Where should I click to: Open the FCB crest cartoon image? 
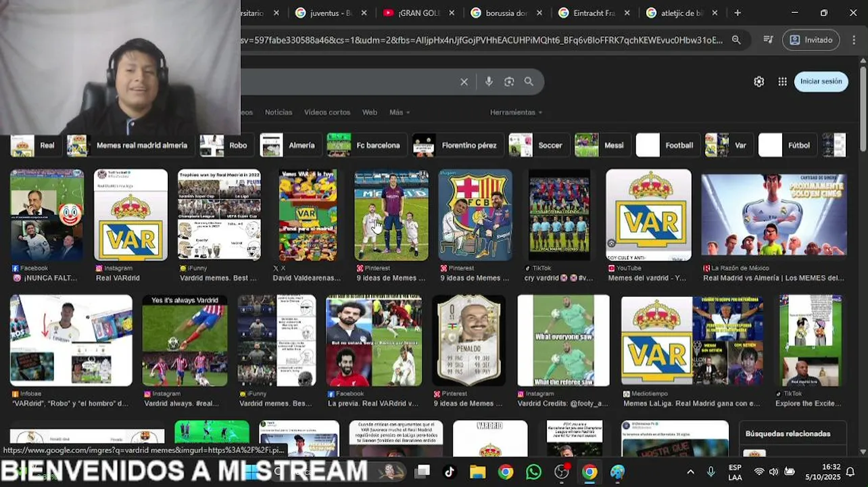tap(475, 214)
